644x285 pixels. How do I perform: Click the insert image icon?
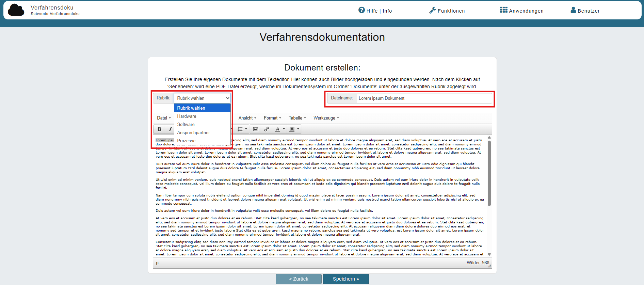coord(256,129)
